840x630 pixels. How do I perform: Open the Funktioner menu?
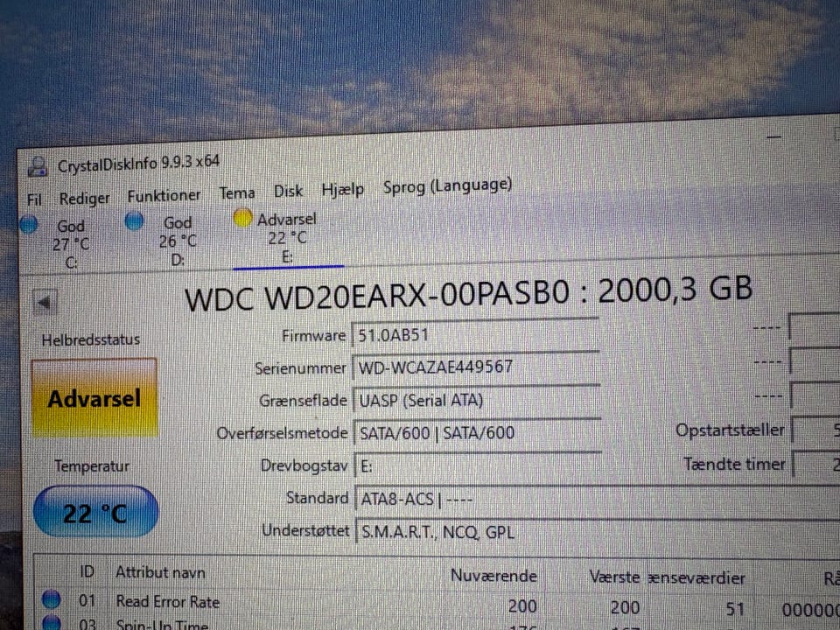click(164, 196)
